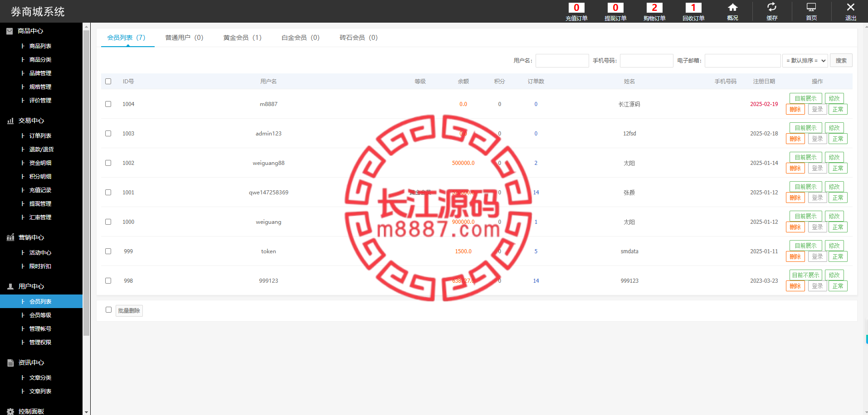
Task: Click the 商品中心 section icon
Action: pos(10,31)
